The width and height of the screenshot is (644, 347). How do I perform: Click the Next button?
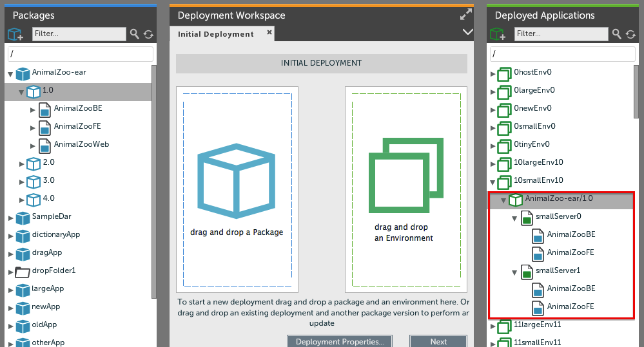pos(438,341)
